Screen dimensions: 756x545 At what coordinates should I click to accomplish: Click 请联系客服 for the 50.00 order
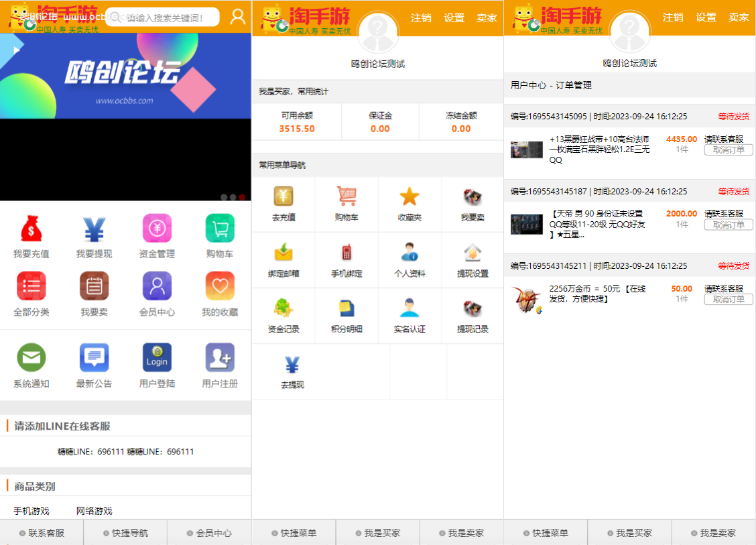tap(724, 289)
